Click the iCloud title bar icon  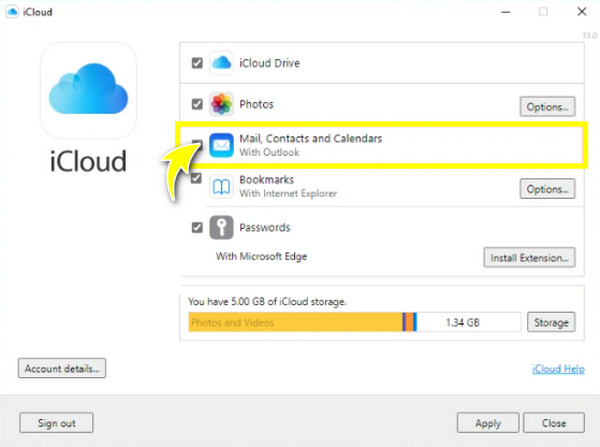point(12,12)
